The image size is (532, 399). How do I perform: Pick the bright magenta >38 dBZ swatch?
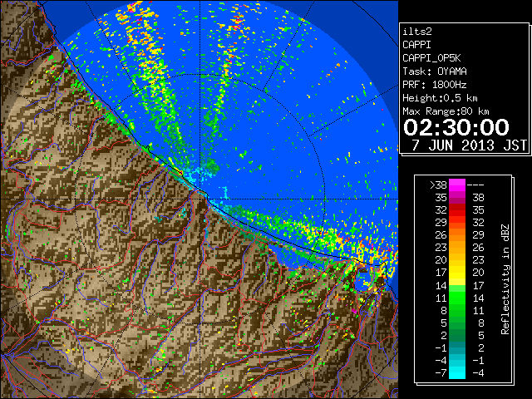(x=457, y=185)
